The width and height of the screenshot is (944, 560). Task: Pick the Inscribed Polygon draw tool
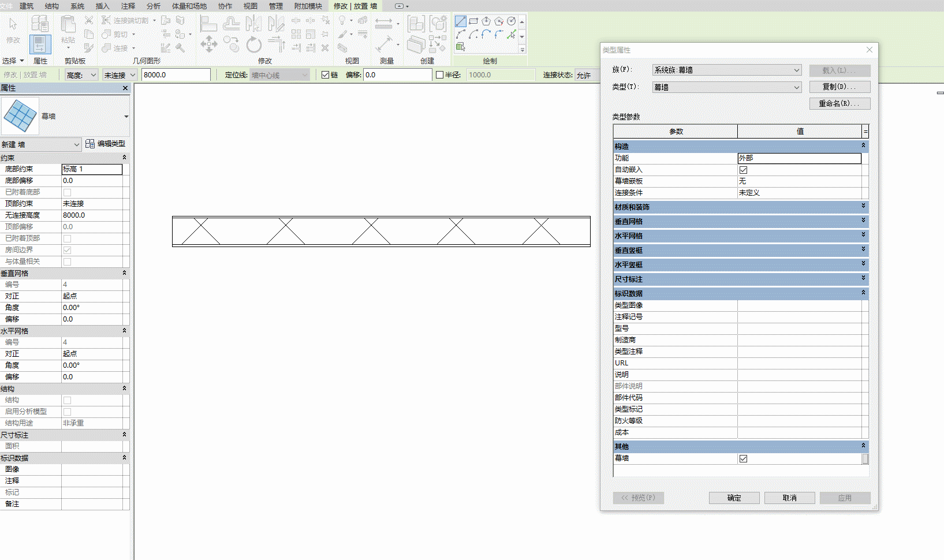tap(486, 21)
